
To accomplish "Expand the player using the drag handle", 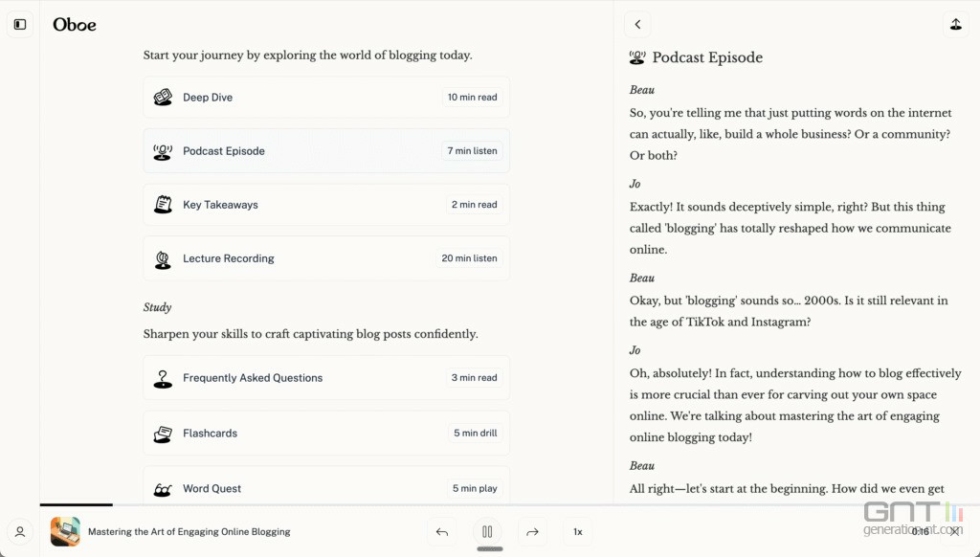I will (489, 549).
